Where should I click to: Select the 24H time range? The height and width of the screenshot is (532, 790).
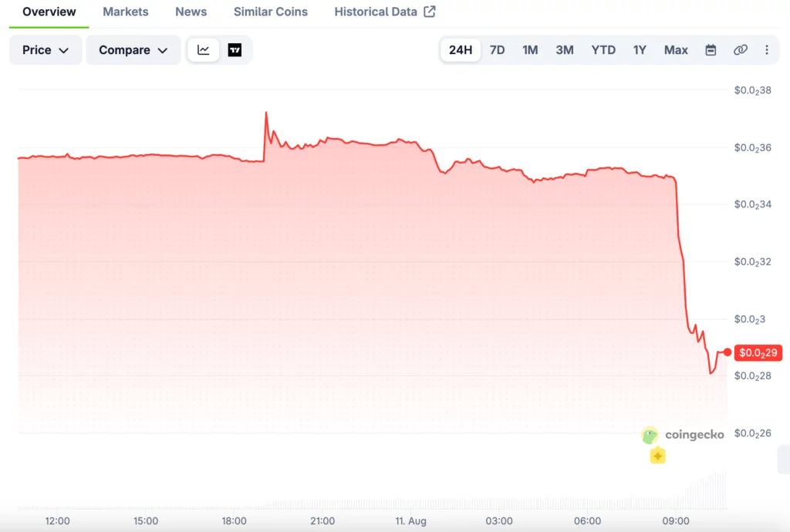tap(461, 50)
